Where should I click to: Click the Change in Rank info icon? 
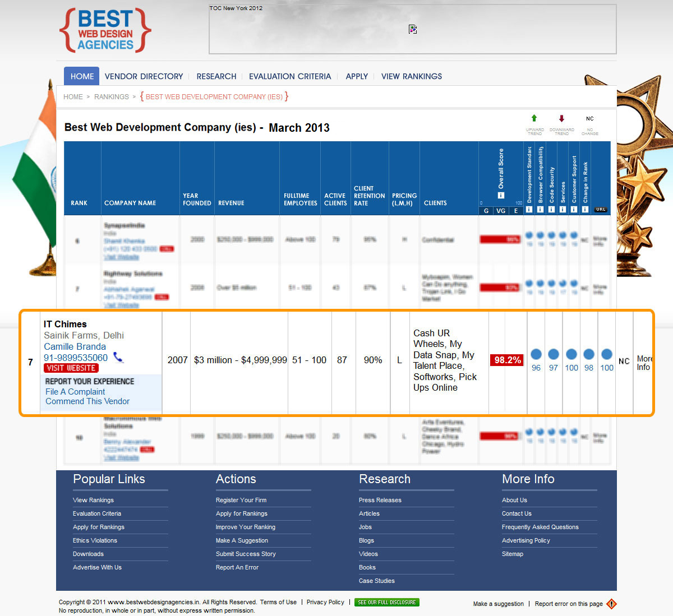585,209
